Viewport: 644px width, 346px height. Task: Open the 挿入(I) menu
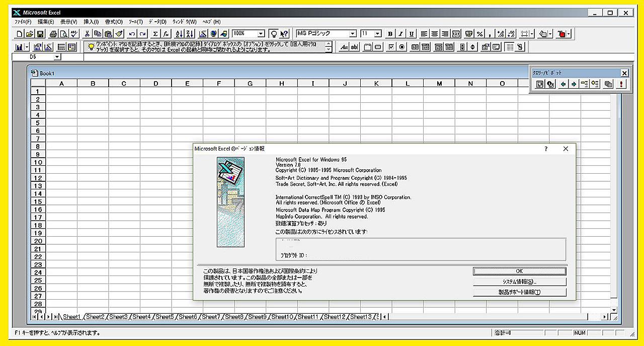[91, 22]
